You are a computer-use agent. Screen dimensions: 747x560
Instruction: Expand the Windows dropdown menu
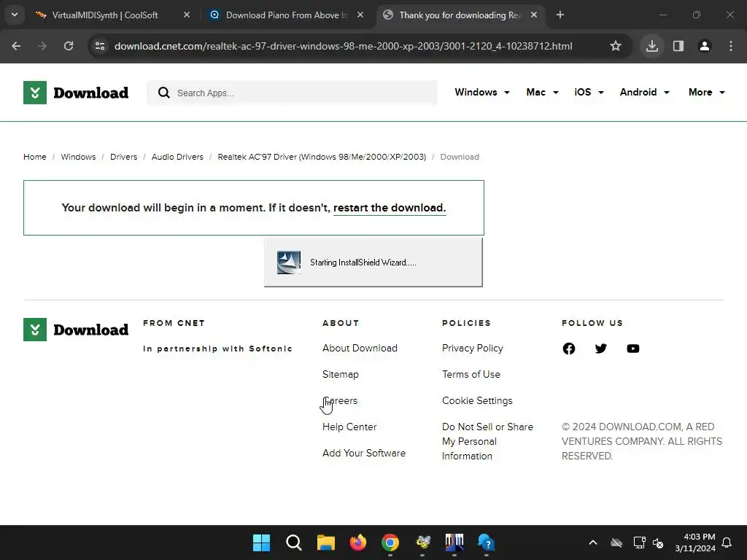482,93
